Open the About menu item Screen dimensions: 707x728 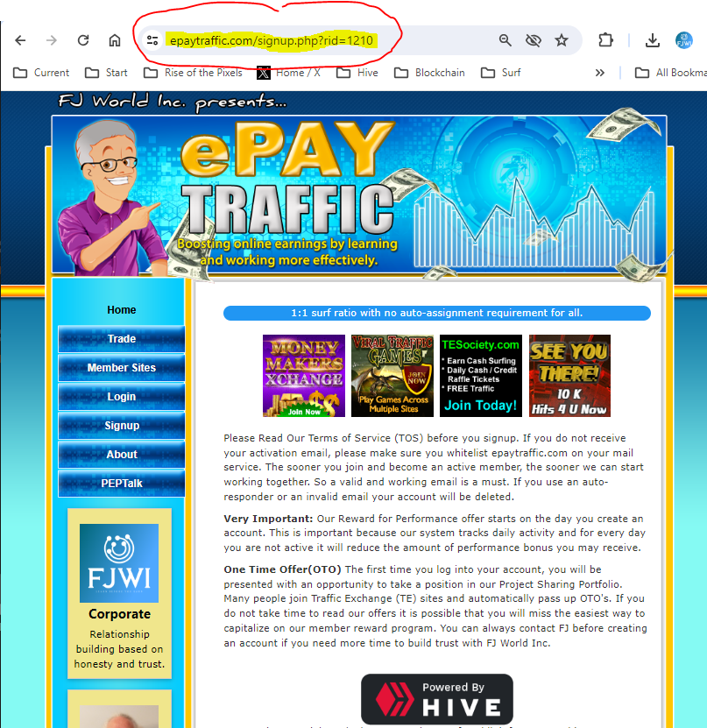[x=122, y=455]
